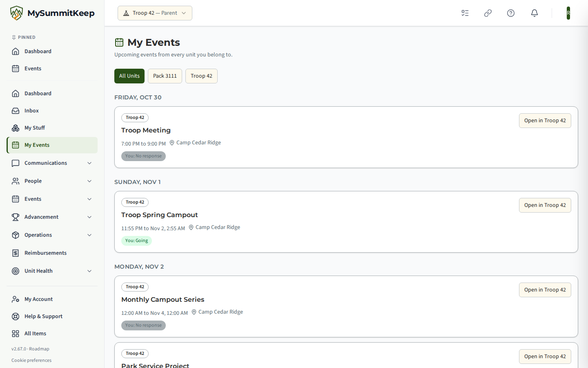Expand the People section chevron
588x368 pixels.
[89, 181]
